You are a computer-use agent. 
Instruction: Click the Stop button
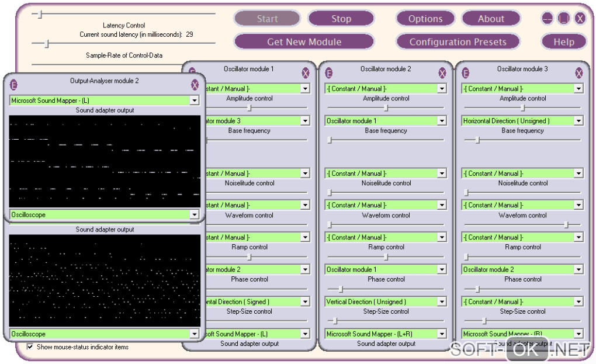click(x=341, y=19)
